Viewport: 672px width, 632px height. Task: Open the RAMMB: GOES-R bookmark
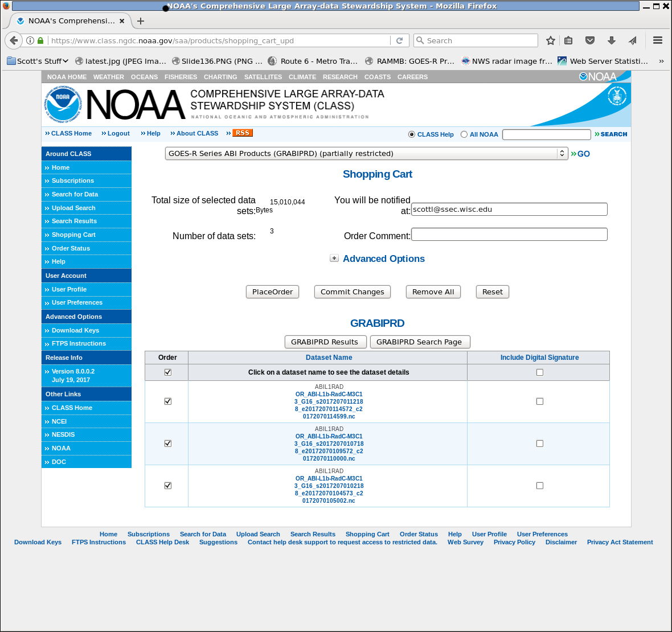pos(409,61)
